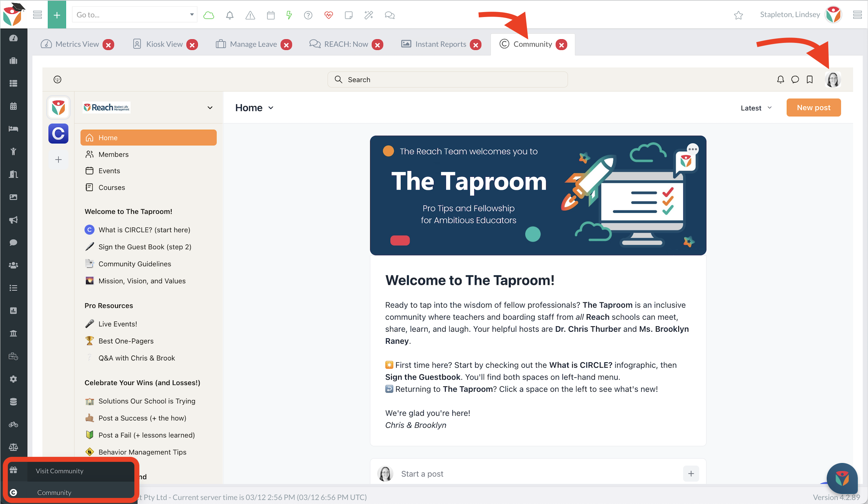Open the heartbeat health icon
This screenshot has width=868, height=504.
(x=329, y=15)
